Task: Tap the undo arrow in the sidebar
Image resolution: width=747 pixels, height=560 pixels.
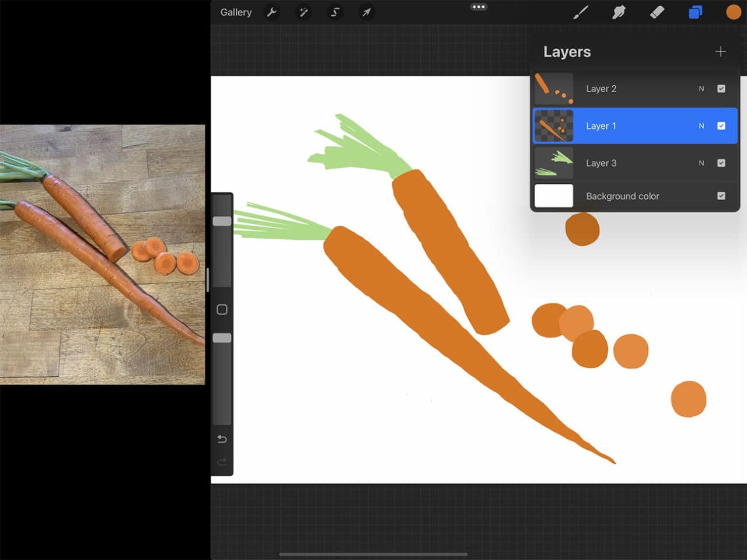Action: [222, 439]
